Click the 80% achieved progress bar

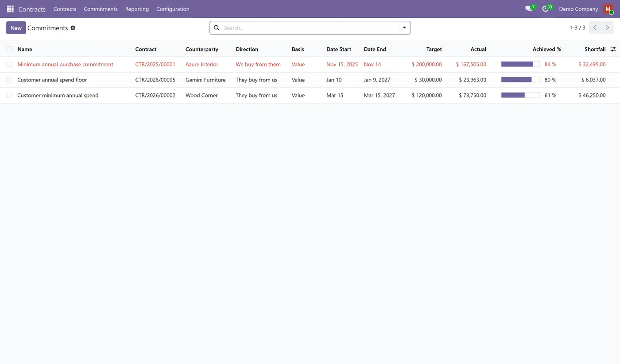(x=520, y=80)
